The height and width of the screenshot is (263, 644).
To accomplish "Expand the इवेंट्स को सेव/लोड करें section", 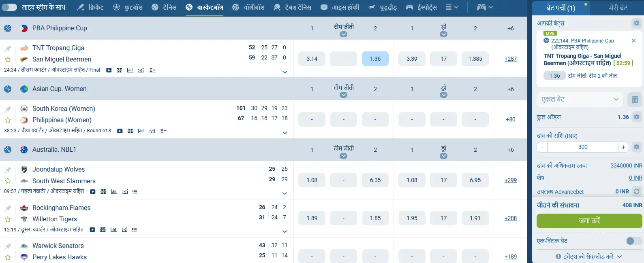I will [588, 257].
